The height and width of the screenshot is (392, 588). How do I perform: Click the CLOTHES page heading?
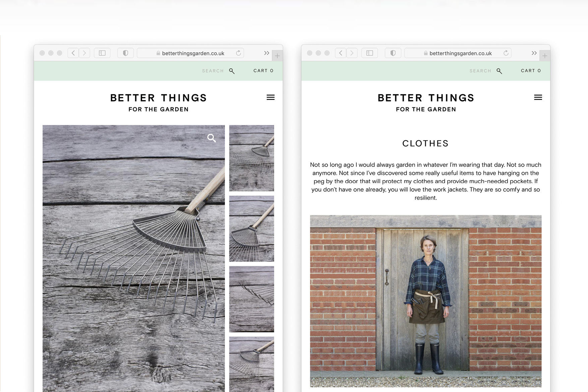[425, 144]
